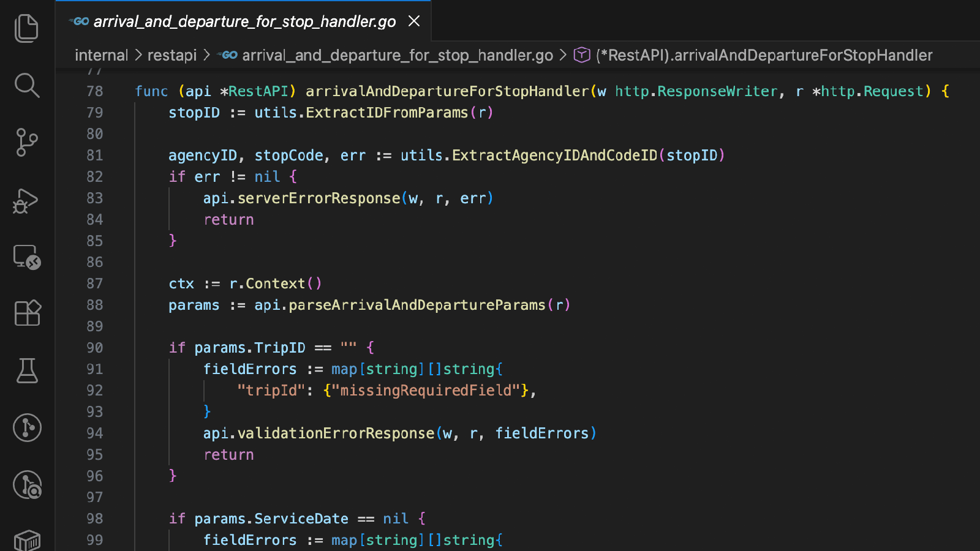Viewport: 980px width, 551px height.
Task: Click validationErrorResponse method on line 94
Action: pos(336,433)
